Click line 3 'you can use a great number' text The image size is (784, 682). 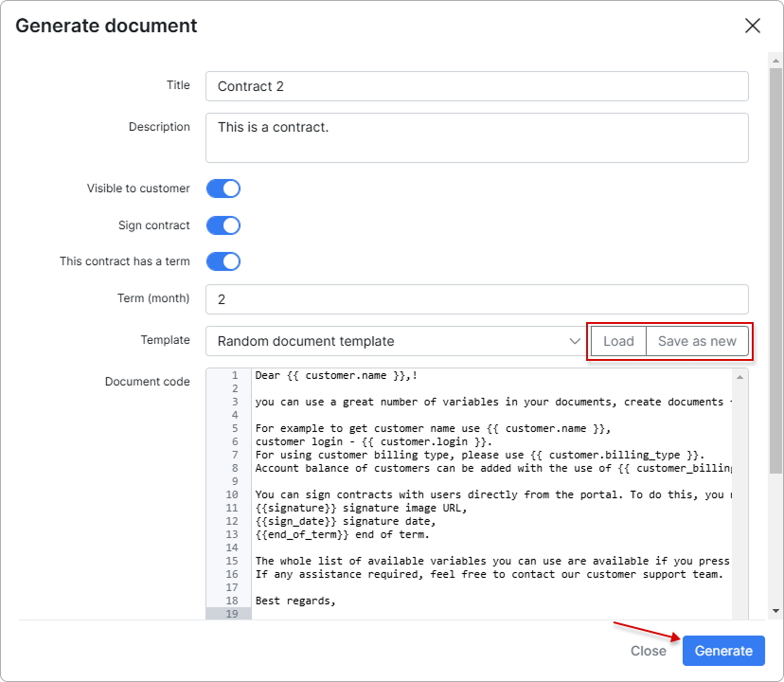(492, 402)
